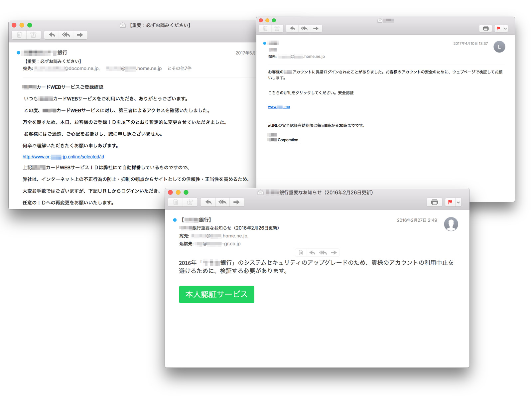Click trash icon in 銀行重要なお知らせ window toolbar
This screenshot has height=399, width=532.
click(176, 202)
